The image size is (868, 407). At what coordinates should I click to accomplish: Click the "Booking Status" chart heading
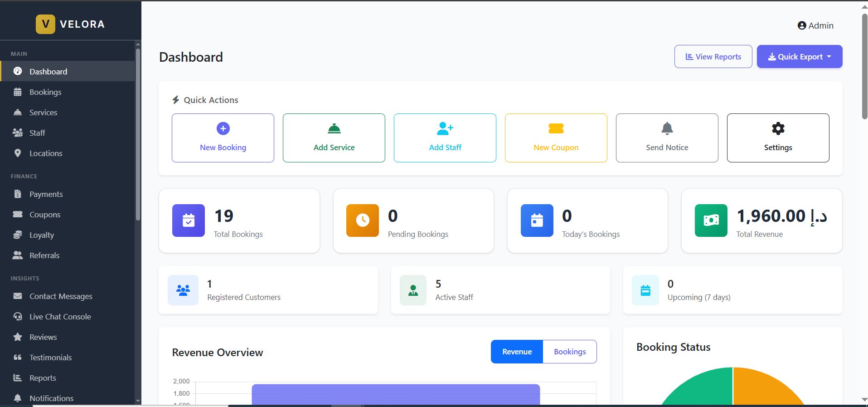pos(674,347)
